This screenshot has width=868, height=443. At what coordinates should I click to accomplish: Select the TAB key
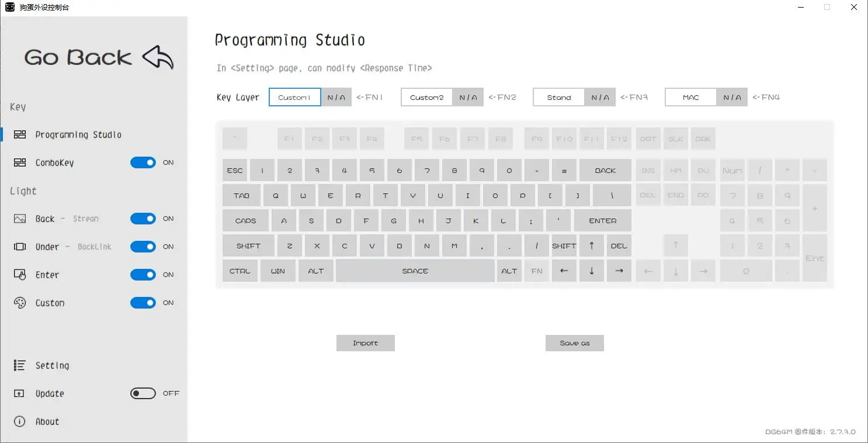pos(242,196)
